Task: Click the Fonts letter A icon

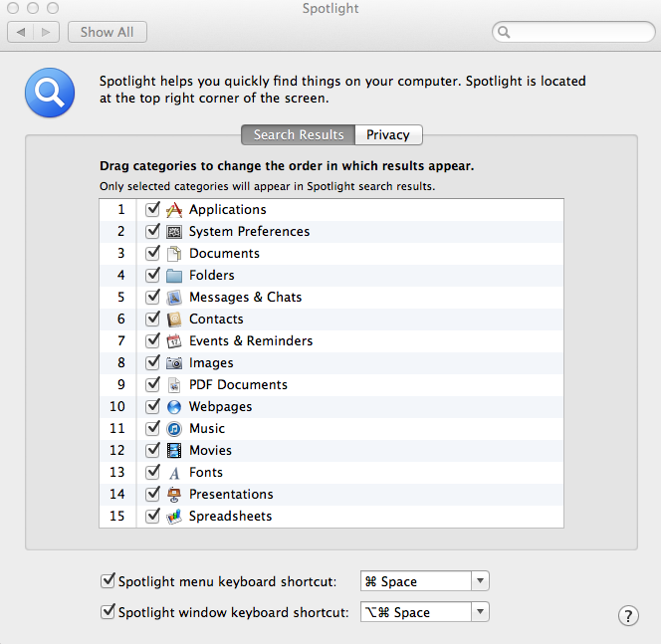Action: (x=174, y=473)
